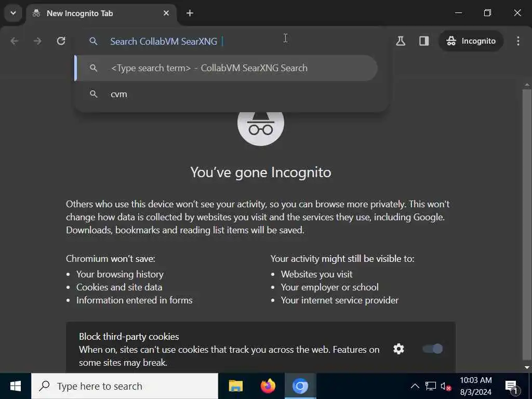Click the 'Your browsing history' bullet

tap(120, 274)
